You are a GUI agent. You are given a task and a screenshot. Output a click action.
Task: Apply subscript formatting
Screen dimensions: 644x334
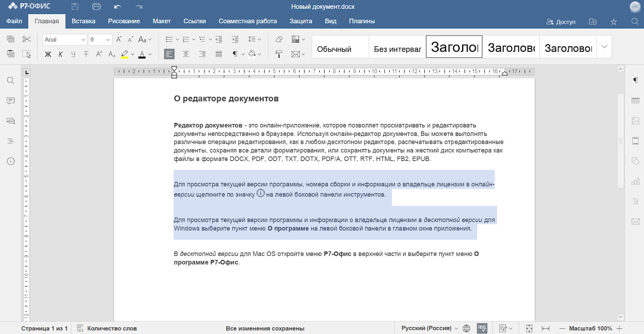coord(112,54)
